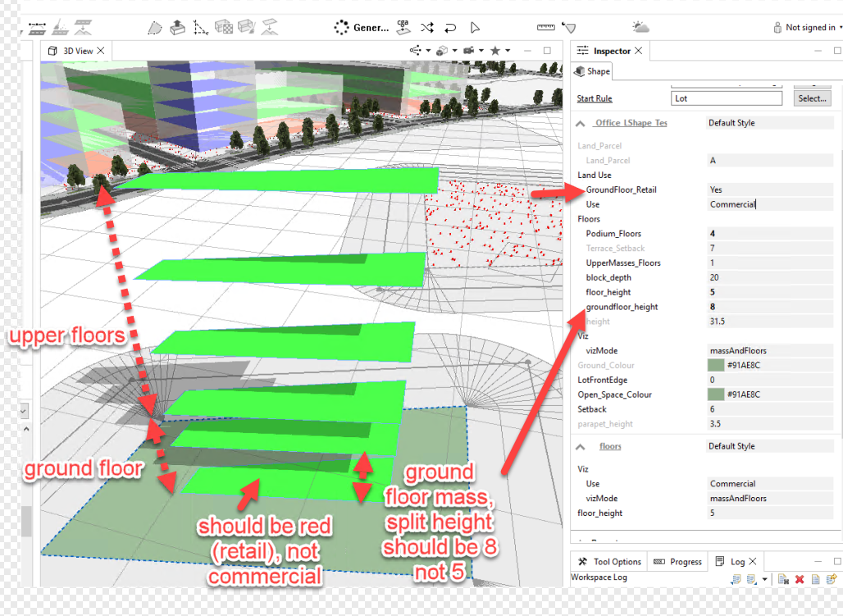
Task: Open the bookmarks star menu in 3D View
Action: [499, 51]
